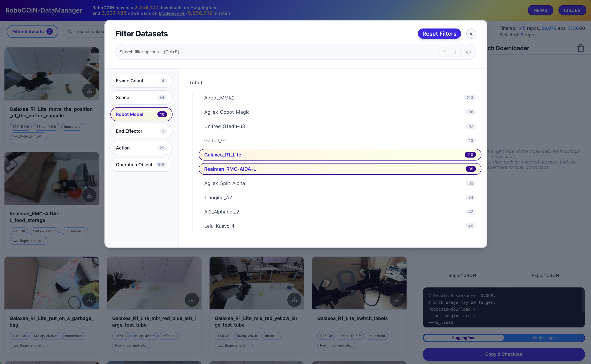The image size is (591, 364).
Task: Open the Operation Object filter category
Action: click(x=141, y=164)
